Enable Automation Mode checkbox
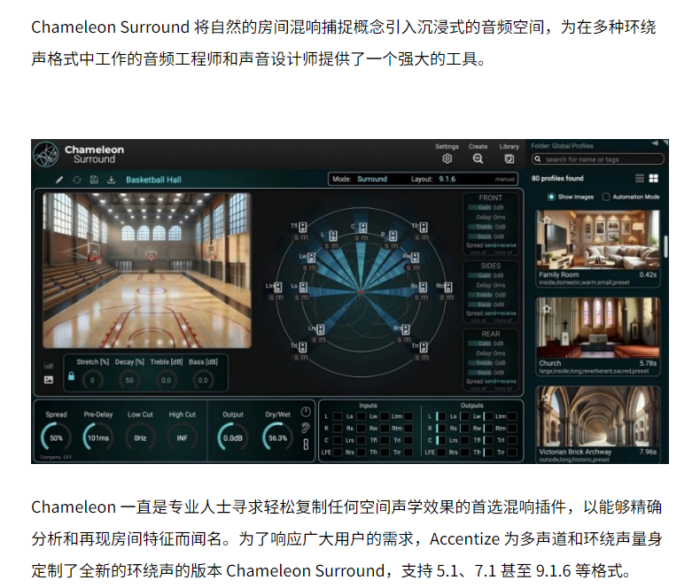The height and width of the screenshot is (588, 700). (x=606, y=197)
